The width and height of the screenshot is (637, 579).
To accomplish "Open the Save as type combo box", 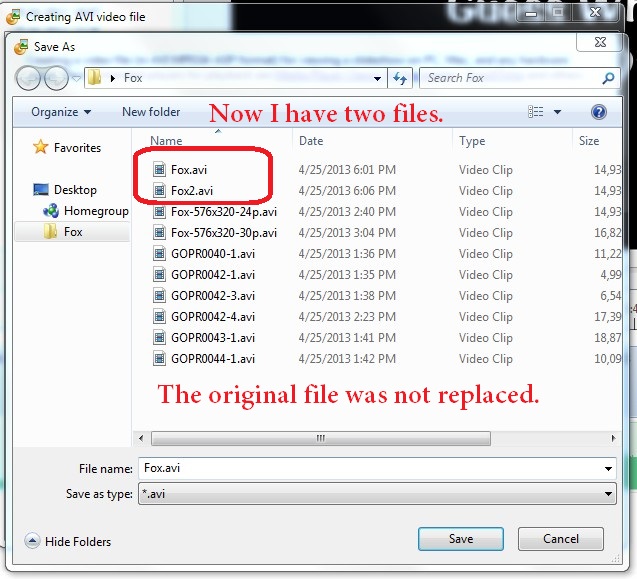I will (x=377, y=494).
